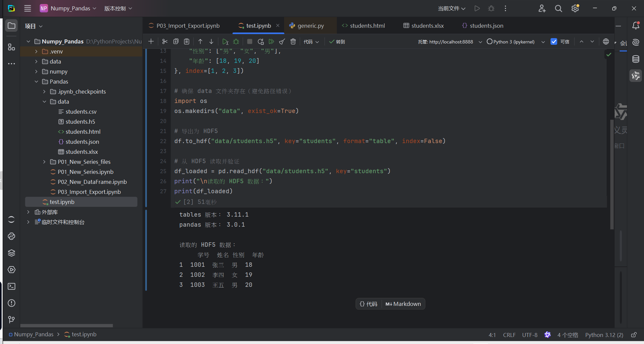
Task: Add a new cell with plus icon
Action: [x=151, y=41]
